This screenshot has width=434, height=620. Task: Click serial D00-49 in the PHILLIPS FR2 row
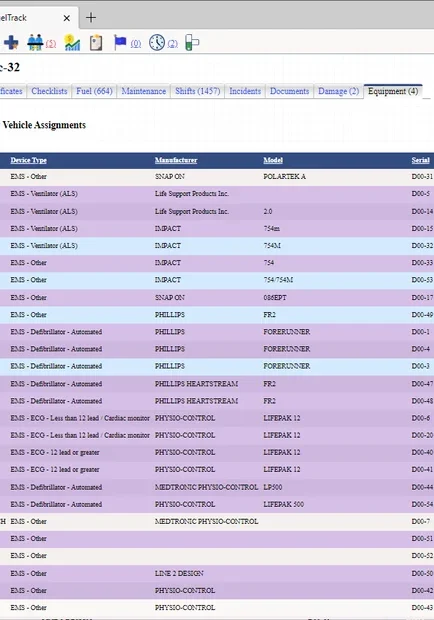point(422,315)
